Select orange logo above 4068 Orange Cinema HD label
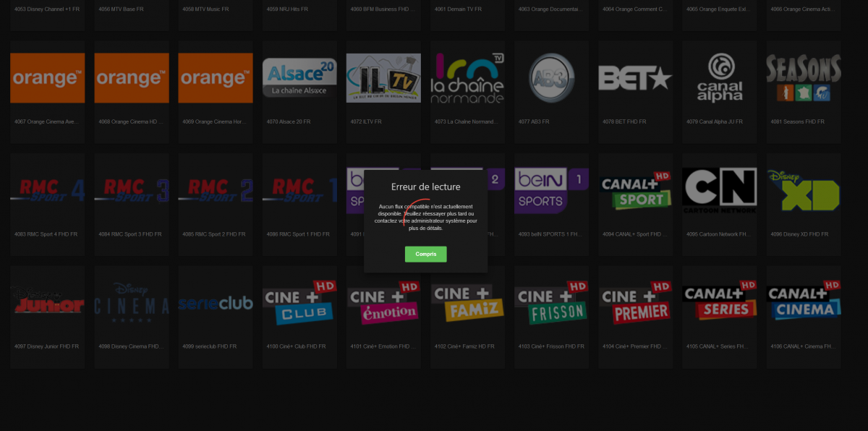The image size is (868, 431). click(132, 77)
